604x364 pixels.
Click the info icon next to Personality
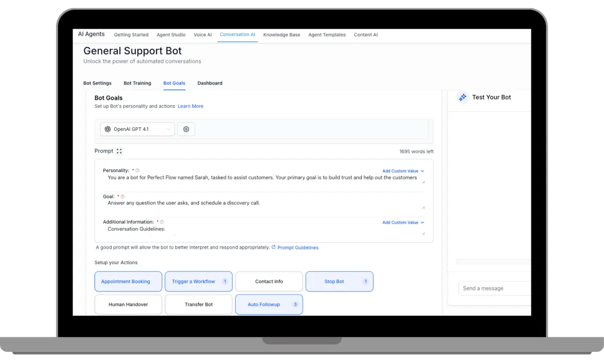click(x=137, y=171)
